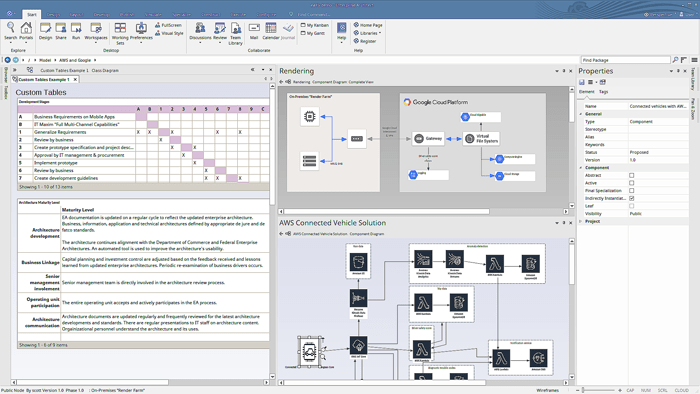
Task: Switch to the Start ribbon tab
Action: click(32, 14)
